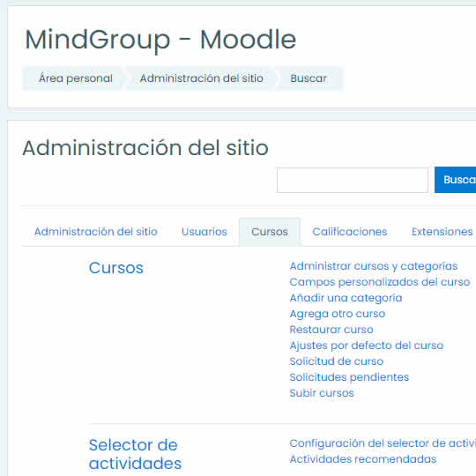Image resolution: width=476 pixels, height=476 pixels.
Task: Open Administrar cursos y categorías
Action: [x=374, y=266]
